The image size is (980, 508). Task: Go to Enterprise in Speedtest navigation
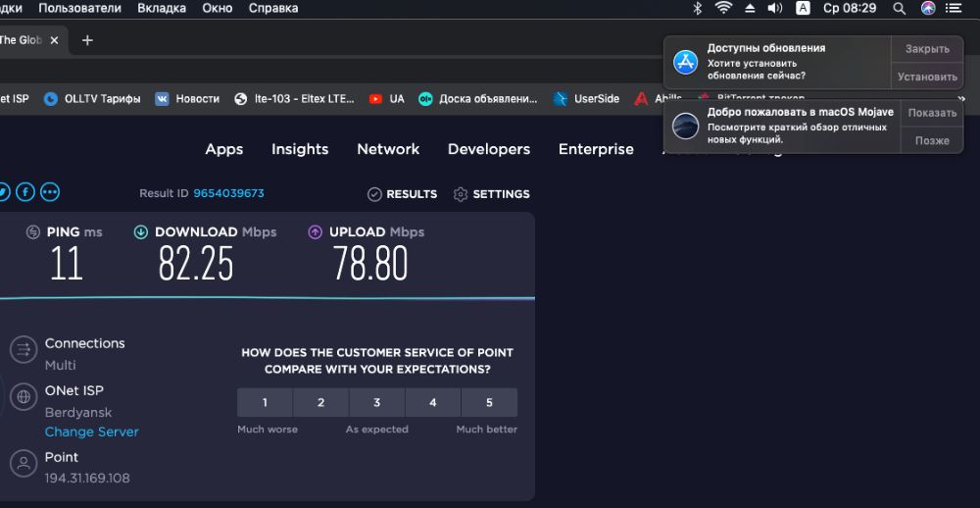click(596, 149)
